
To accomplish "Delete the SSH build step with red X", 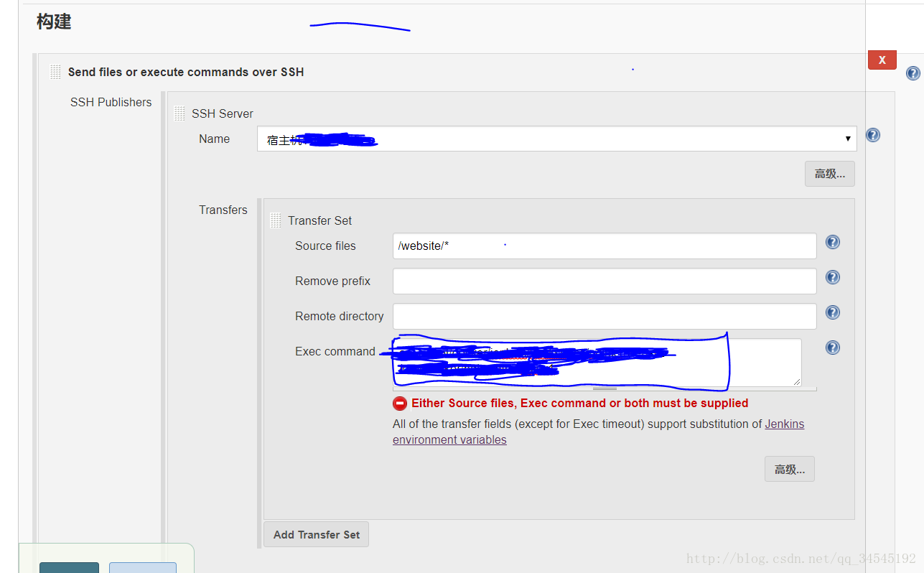I will pyautogui.click(x=882, y=60).
